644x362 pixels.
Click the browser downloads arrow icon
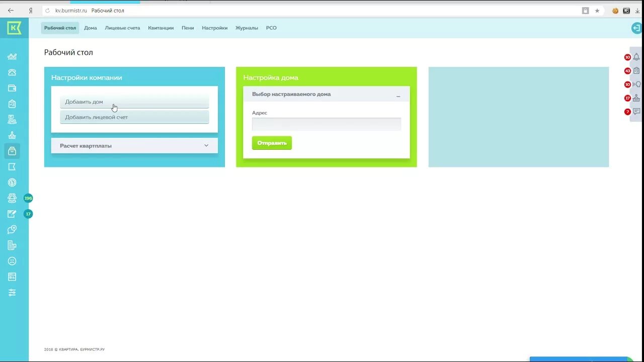(x=637, y=11)
